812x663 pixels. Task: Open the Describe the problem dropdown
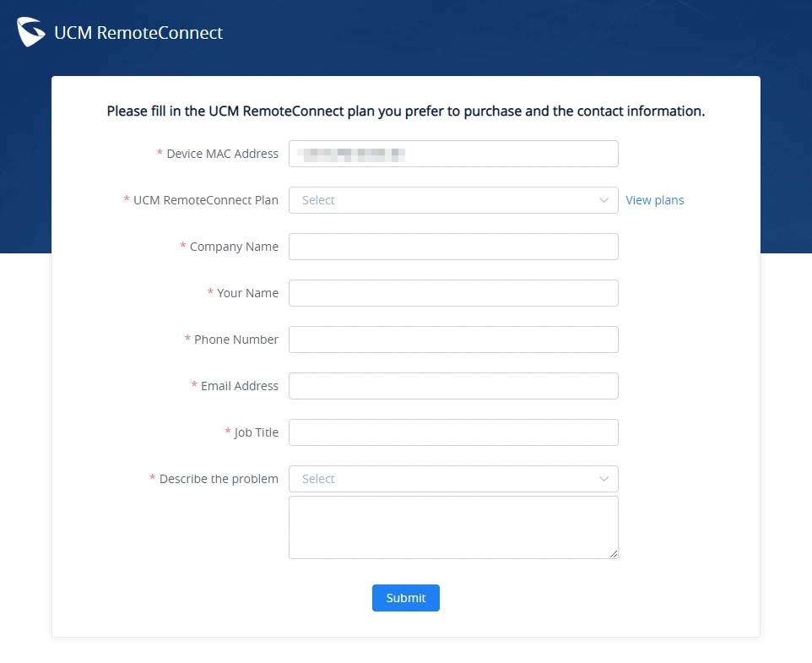(x=453, y=479)
